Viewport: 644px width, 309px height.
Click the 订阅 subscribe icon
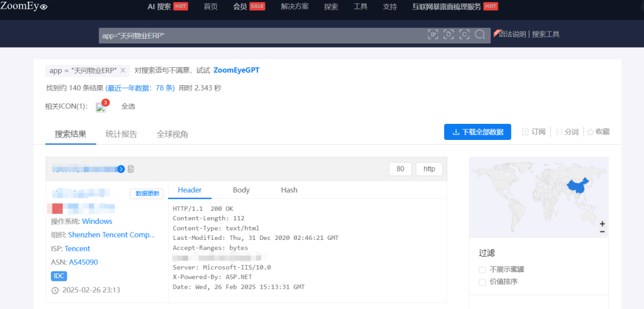pyautogui.click(x=525, y=132)
